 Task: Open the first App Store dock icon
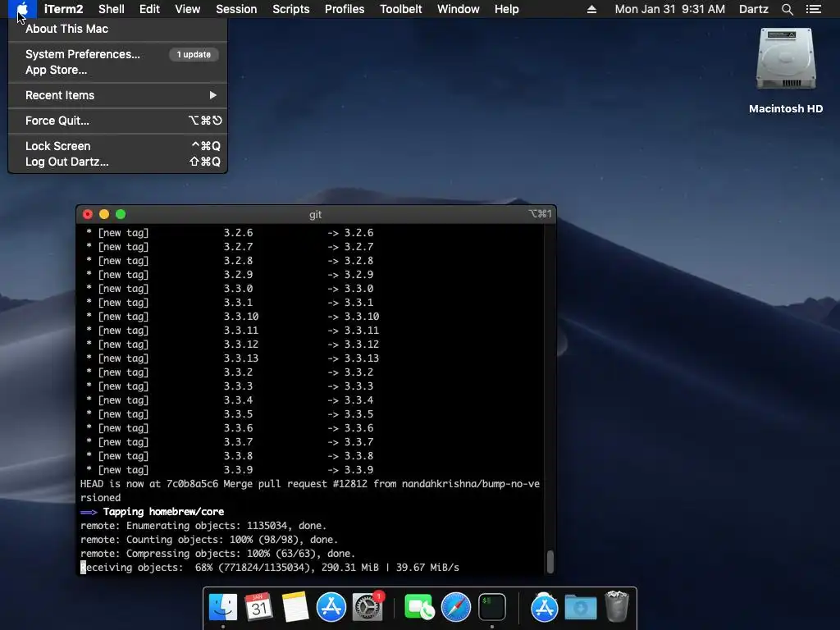(x=331, y=607)
